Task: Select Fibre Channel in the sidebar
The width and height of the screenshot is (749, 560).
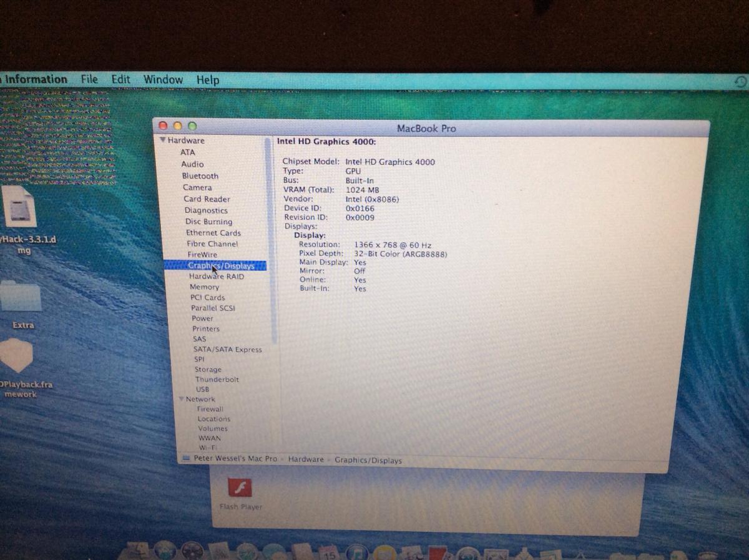Action: point(212,244)
